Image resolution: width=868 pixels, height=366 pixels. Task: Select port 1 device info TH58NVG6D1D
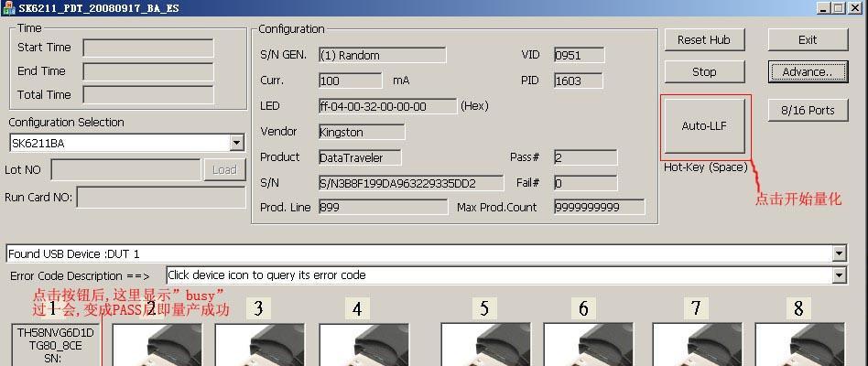[55, 345]
